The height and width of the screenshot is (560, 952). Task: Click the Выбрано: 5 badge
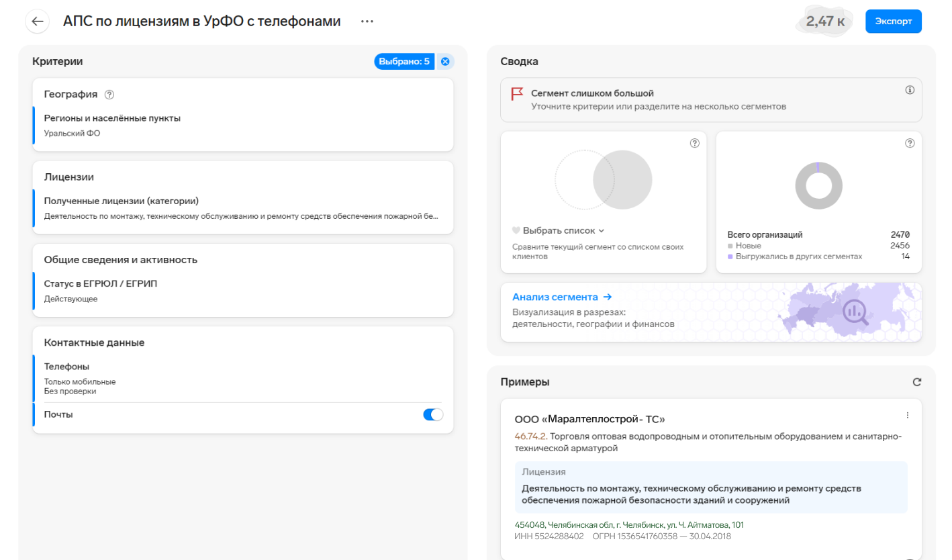[404, 62]
